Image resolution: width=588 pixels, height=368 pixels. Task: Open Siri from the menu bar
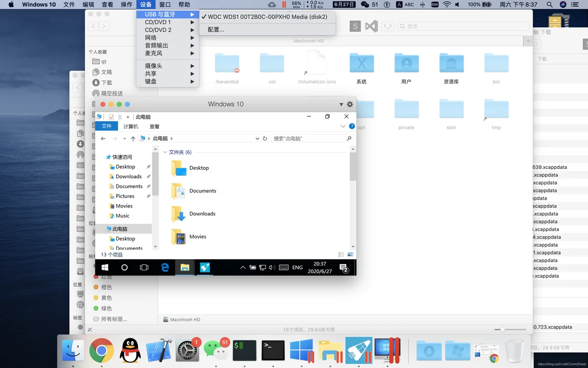click(x=563, y=4)
